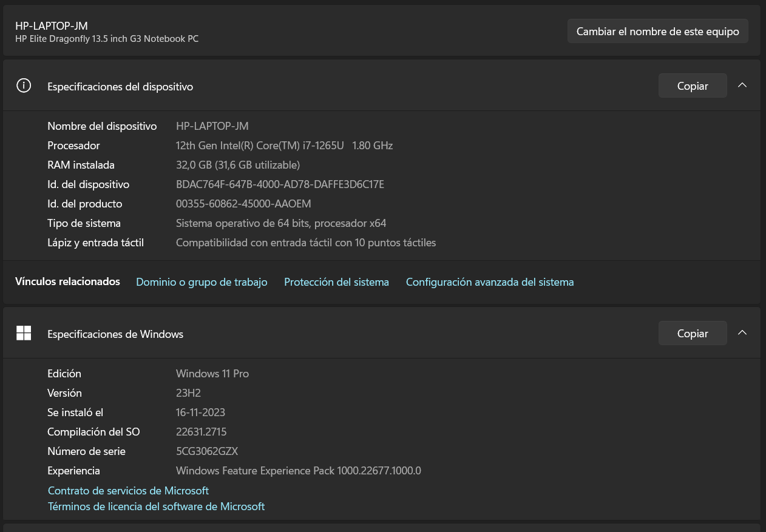This screenshot has height=532, width=766.
Task: Click the Especificaciones del dispositivo header title
Action: (120, 87)
